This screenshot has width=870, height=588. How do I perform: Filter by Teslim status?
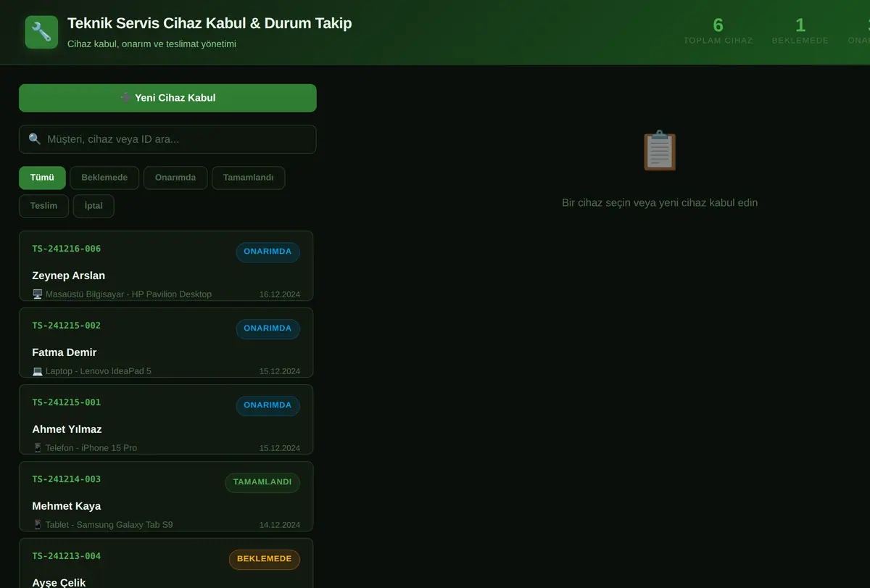coord(43,206)
